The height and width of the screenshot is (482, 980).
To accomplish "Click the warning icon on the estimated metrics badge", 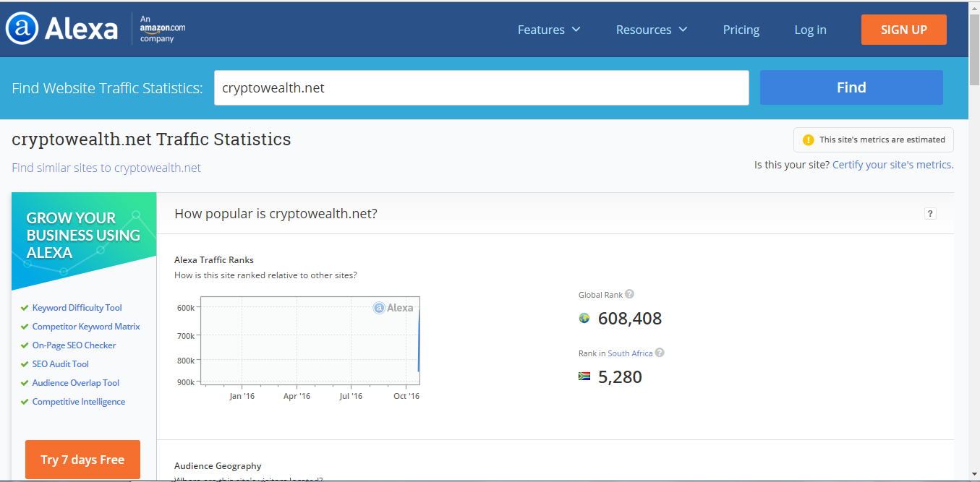I will [x=808, y=140].
